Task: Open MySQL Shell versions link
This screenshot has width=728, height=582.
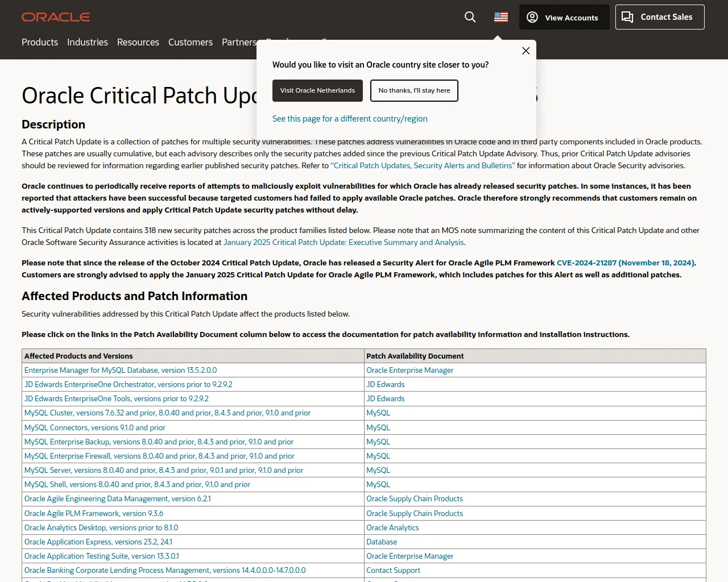Action: (x=137, y=484)
